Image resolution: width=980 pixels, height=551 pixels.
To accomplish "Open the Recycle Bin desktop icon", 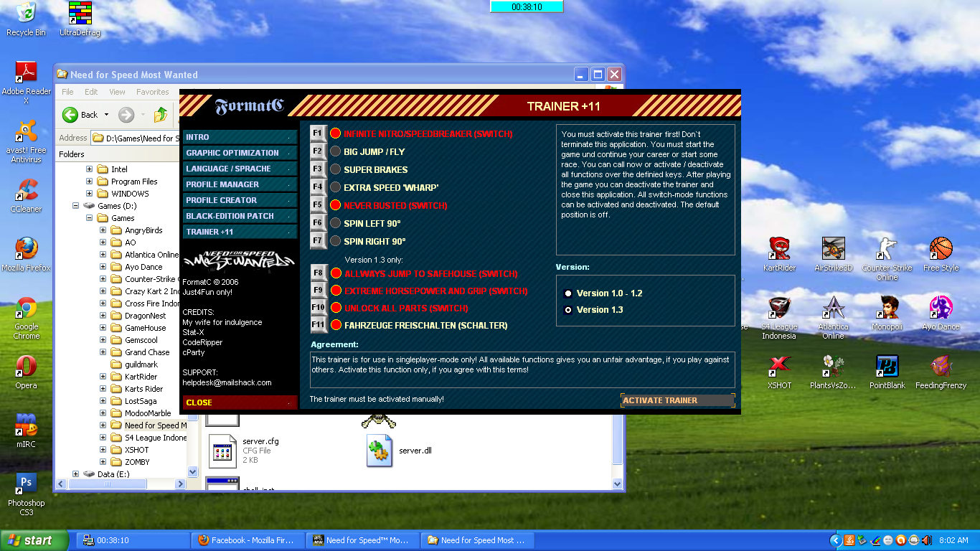I will click(x=26, y=19).
